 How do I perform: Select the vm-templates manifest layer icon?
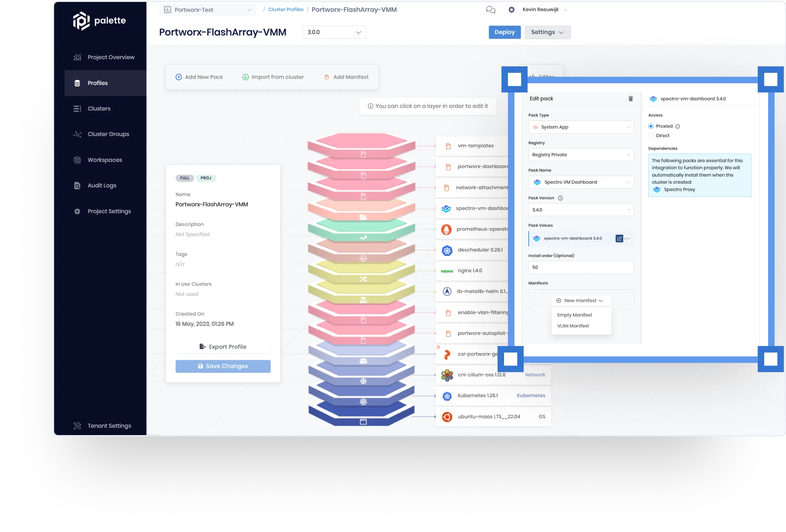(448, 146)
